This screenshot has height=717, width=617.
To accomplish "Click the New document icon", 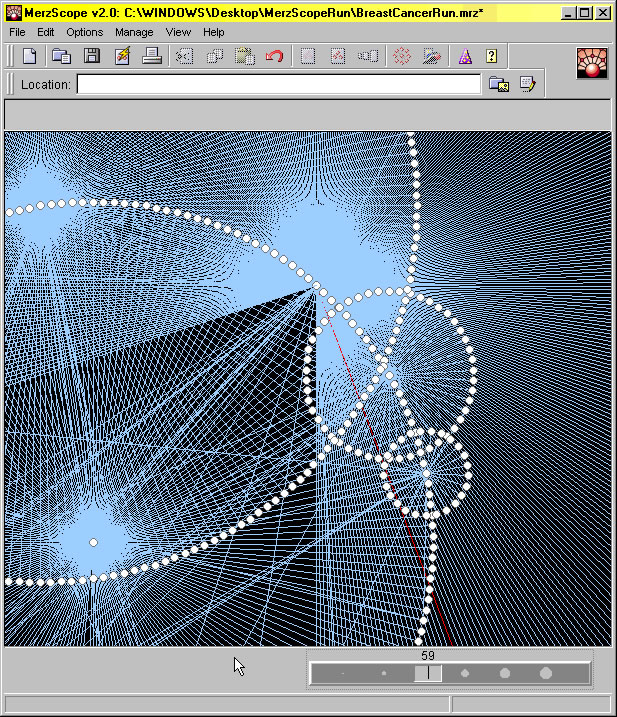I will tap(30, 56).
